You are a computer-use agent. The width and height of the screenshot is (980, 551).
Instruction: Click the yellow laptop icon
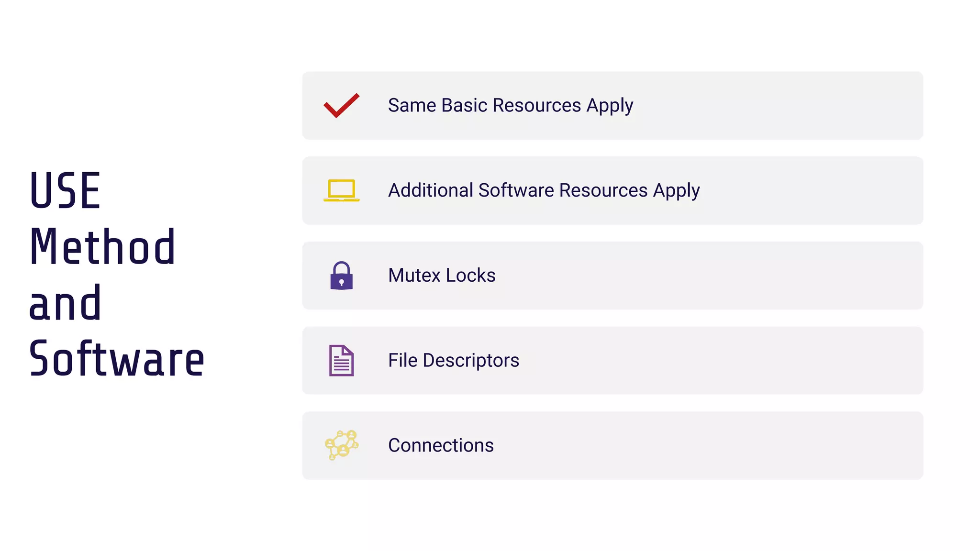coord(341,190)
